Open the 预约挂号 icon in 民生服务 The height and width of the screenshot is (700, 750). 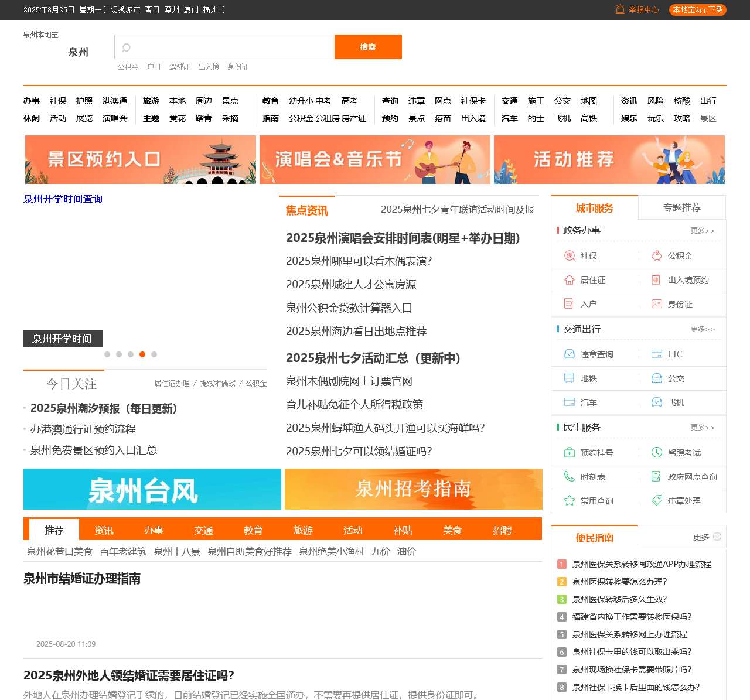pos(569,453)
